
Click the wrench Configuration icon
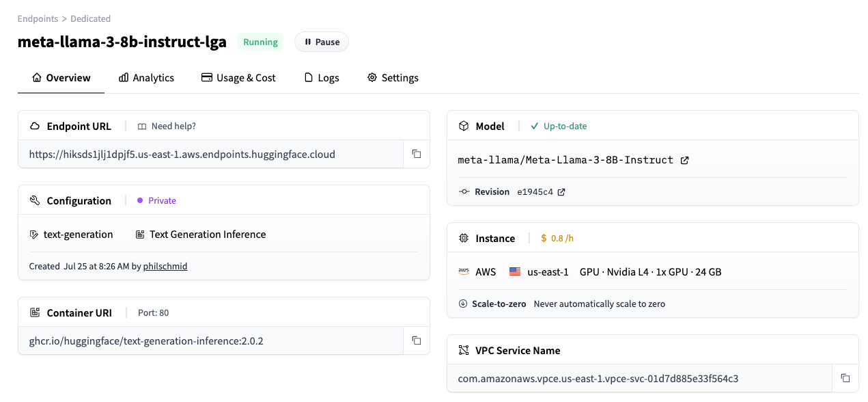click(x=35, y=201)
